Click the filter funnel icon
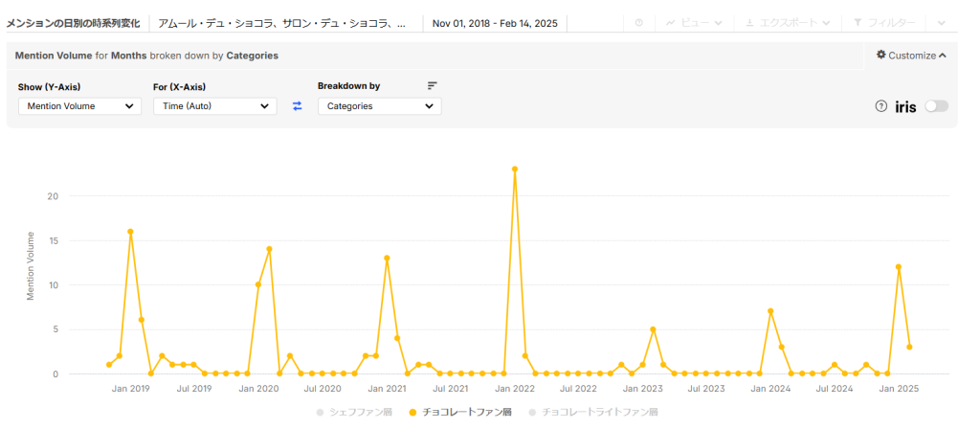 [857, 23]
